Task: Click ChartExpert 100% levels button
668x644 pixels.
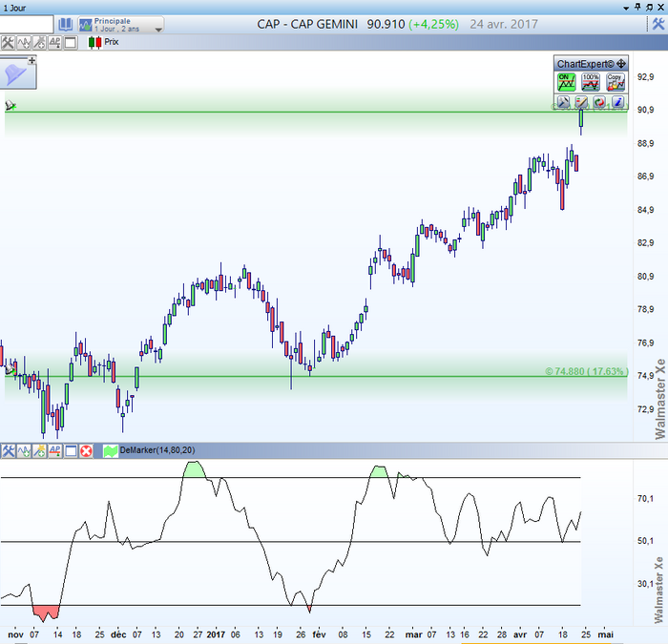Action: click(591, 82)
